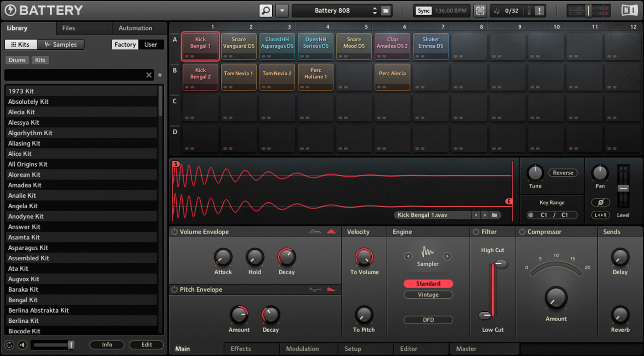Image resolution: width=644 pixels, height=356 pixels.
Task: Click the Hold knob
Action: click(255, 257)
